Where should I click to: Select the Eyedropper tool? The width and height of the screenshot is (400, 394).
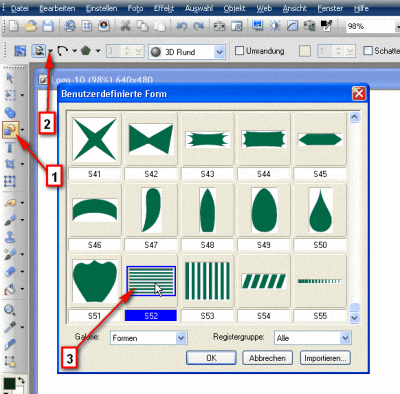(10, 327)
